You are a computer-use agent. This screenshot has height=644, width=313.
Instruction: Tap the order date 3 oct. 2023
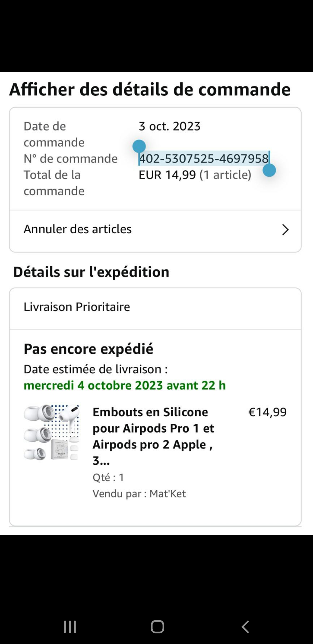point(170,126)
